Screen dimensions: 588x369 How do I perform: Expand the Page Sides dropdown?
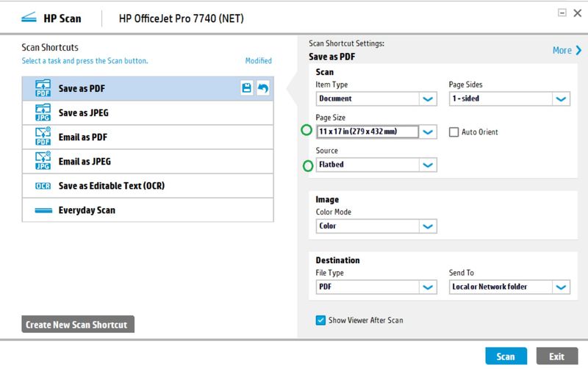561,98
